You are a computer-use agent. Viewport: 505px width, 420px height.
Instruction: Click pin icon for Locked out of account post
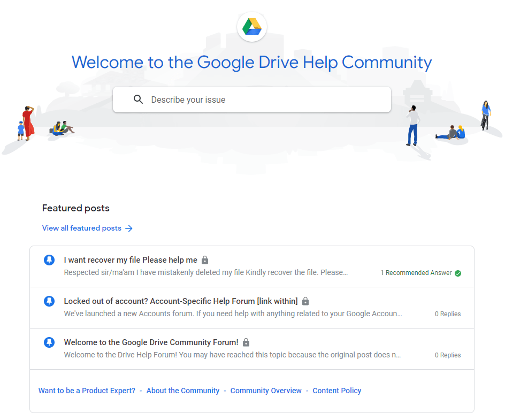click(49, 301)
